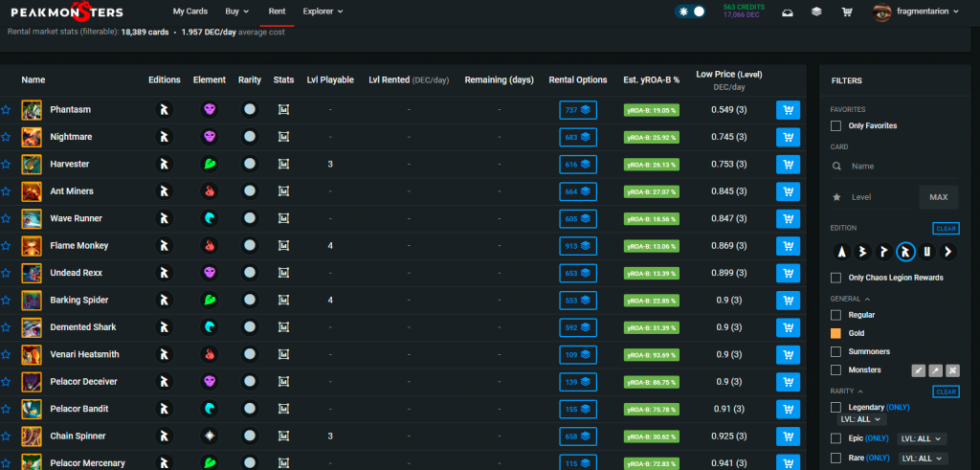Click the PeakMonsters logo
Viewport: 980px width, 470px height.
(67, 11)
